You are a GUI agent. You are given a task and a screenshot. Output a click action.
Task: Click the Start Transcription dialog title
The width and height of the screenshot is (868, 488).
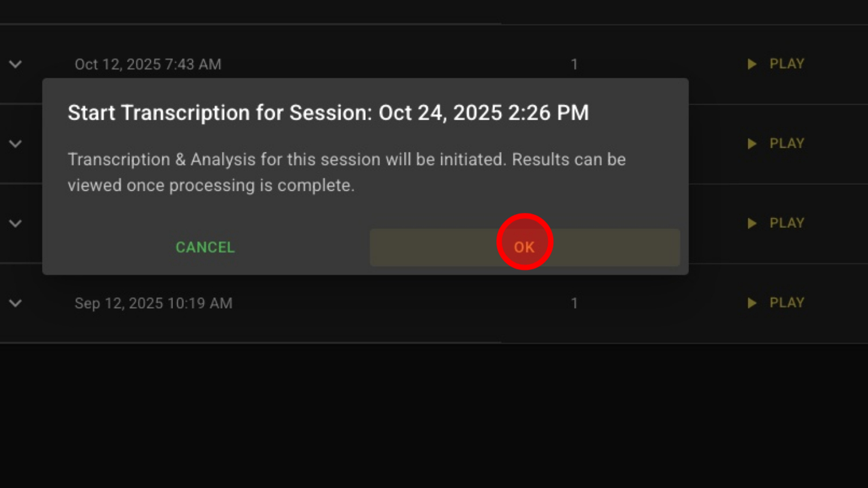click(x=328, y=112)
